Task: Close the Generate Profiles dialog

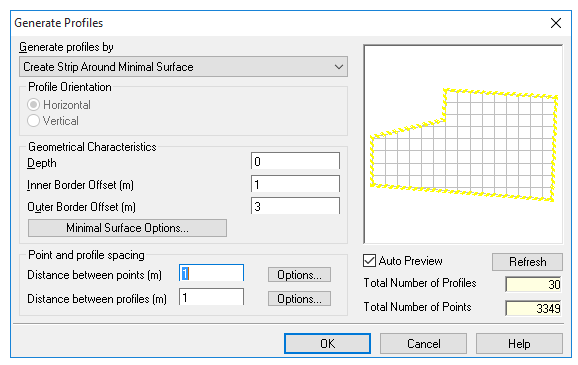Action: click(x=556, y=23)
